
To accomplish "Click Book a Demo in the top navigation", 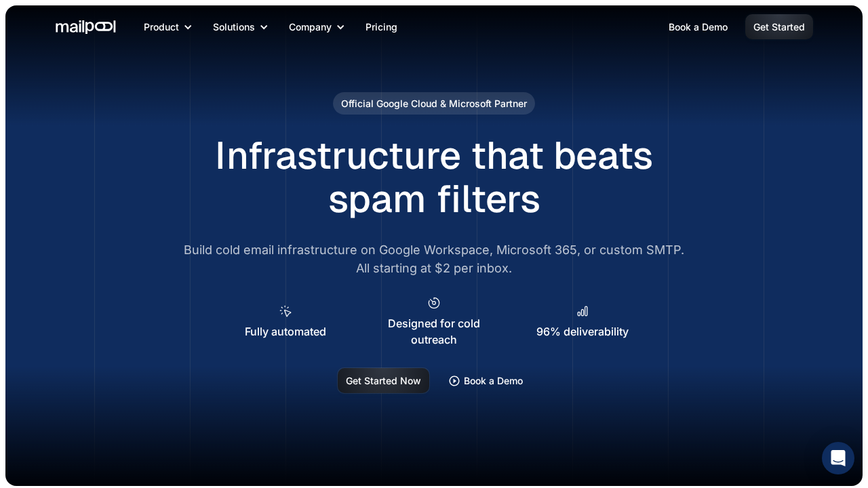I will (x=698, y=27).
